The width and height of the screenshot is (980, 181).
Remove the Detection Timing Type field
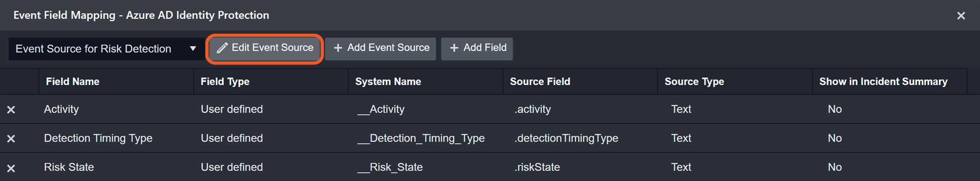pos(11,139)
